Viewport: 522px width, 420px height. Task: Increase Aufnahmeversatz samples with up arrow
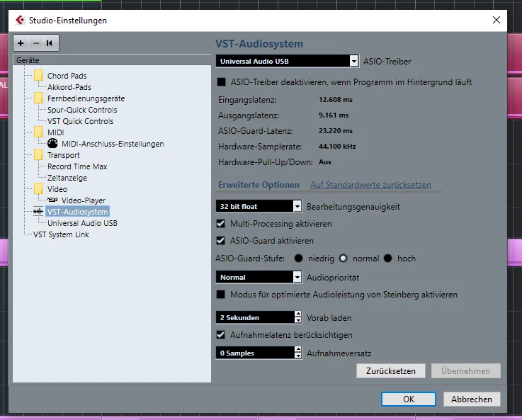[298, 349]
